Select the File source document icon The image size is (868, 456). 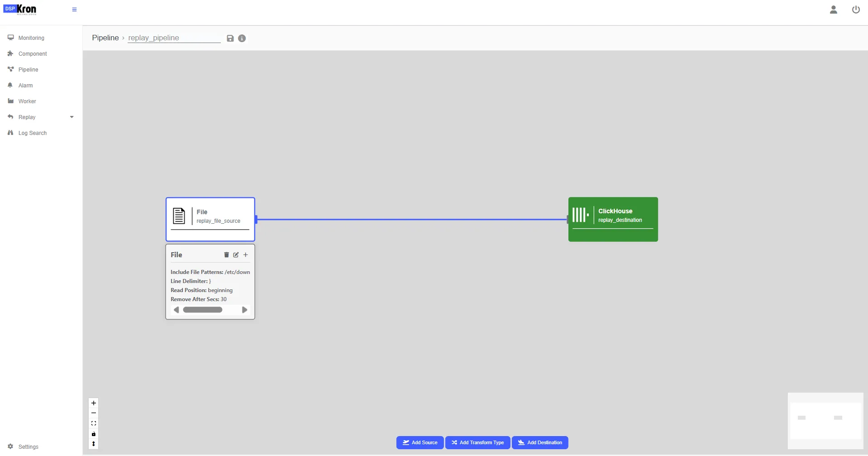[179, 216]
